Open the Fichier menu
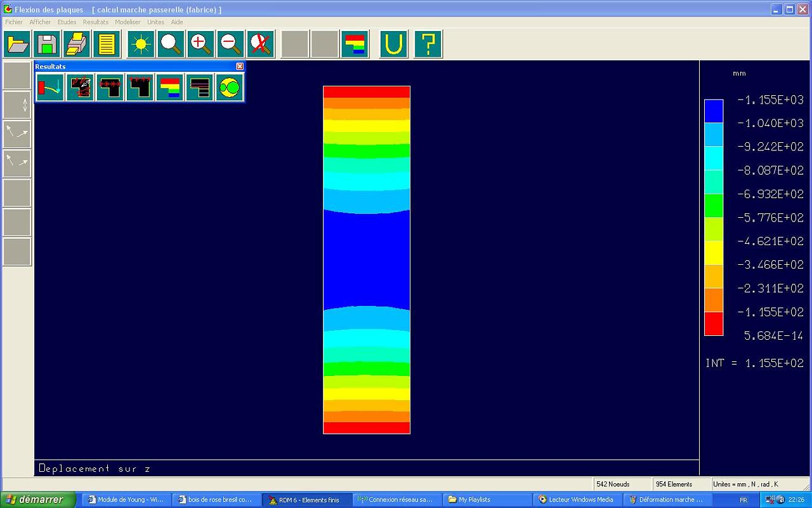Screen dimensions: 812x508 (x=14, y=22)
